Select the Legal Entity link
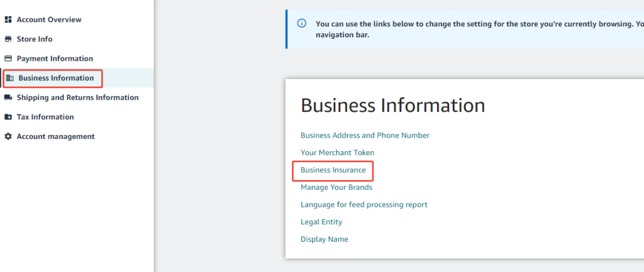Screen dimensions: 644x272 (x=321, y=222)
